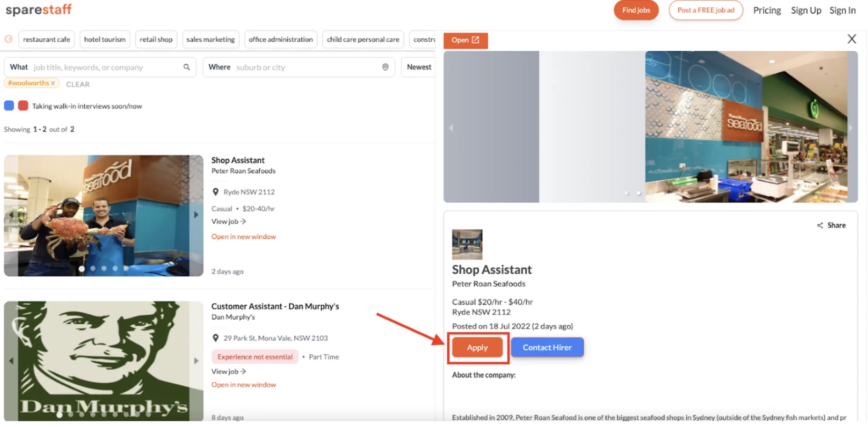
Task: Click the What job title search field
Action: (x=100, y=67)
